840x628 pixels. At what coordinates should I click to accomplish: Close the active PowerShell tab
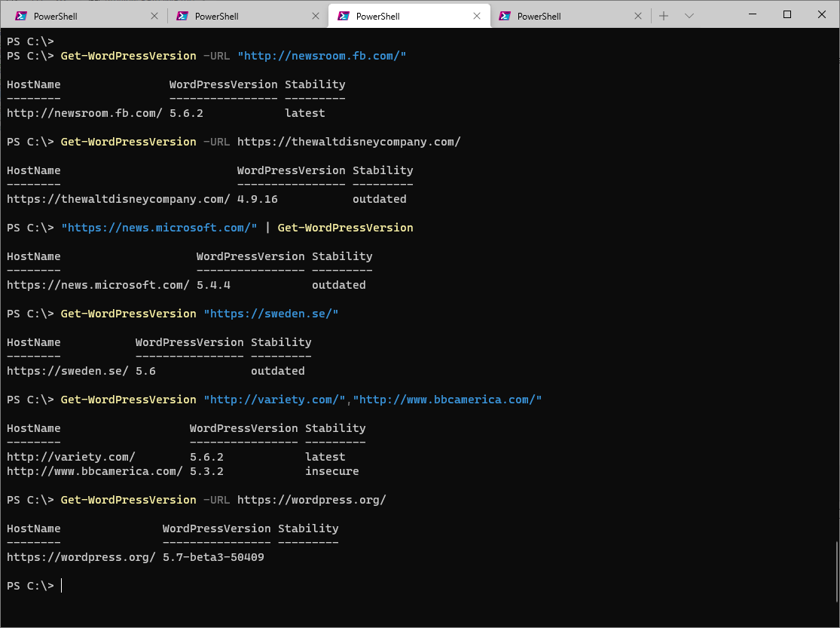click(477, 16)
